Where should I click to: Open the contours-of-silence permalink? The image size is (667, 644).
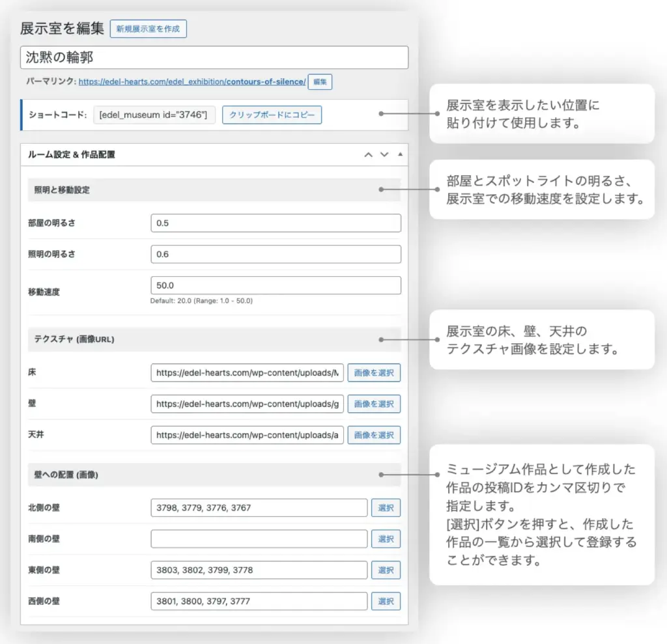click(192, 82)
